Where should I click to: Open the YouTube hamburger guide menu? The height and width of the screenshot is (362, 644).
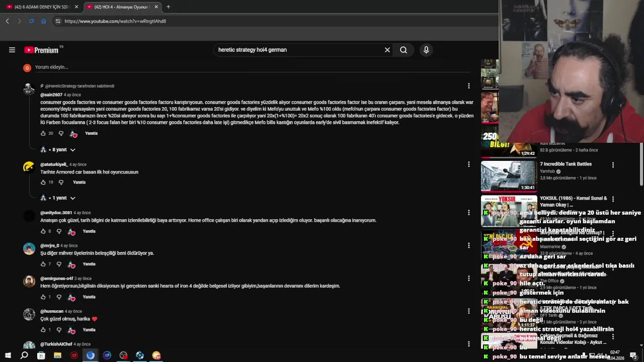[x=12, y=50]
